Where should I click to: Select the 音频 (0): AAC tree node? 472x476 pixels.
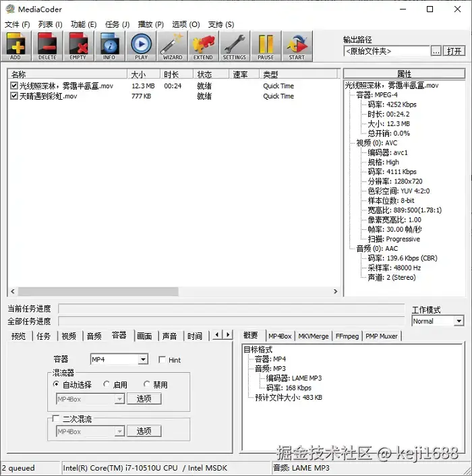[x=377, y=249]
